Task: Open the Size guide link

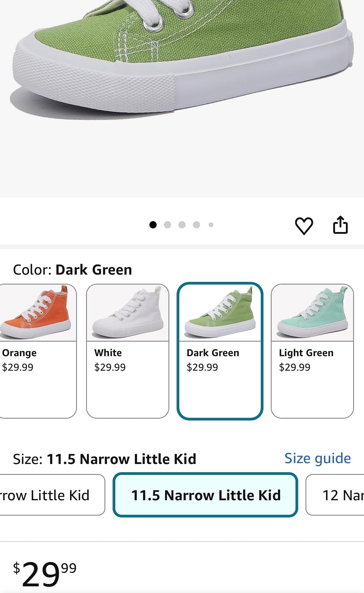Action: tap(318, 458)
